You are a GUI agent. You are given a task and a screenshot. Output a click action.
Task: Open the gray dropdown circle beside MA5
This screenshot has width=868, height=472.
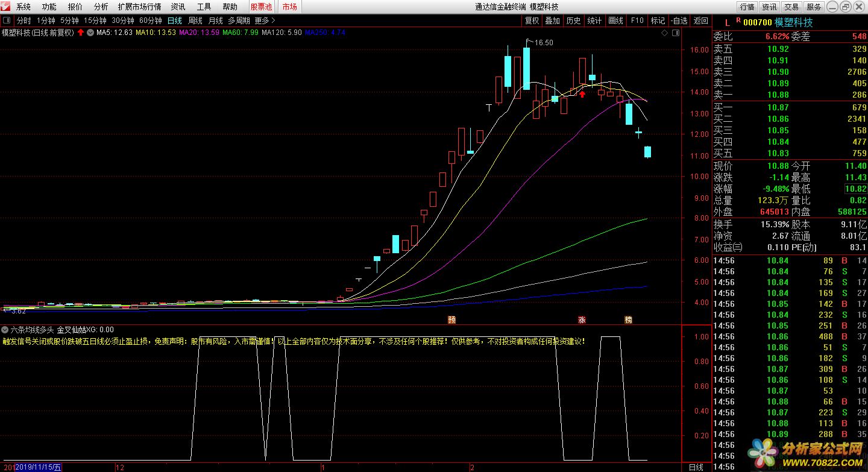click(91, 33)
